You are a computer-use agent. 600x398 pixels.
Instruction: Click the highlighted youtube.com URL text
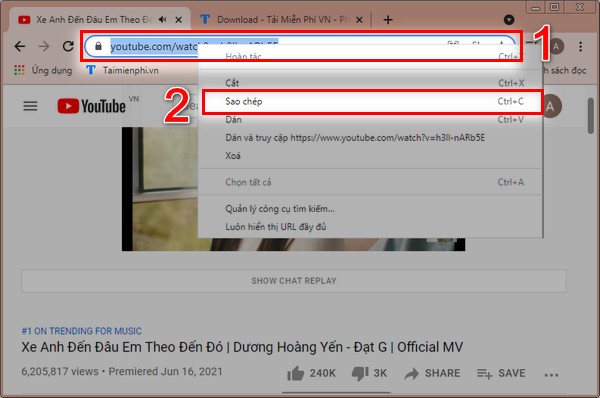[154, 47]
